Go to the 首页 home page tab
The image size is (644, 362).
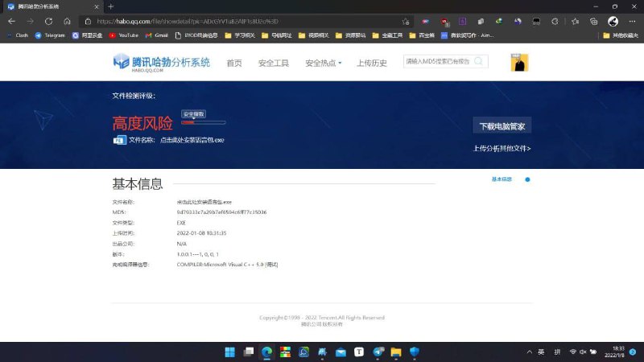[234, 63]
